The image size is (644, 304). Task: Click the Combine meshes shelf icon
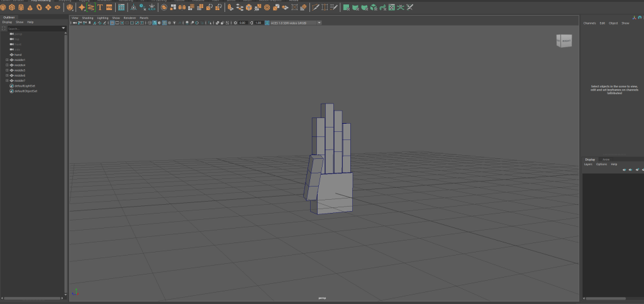pos(164,8)
